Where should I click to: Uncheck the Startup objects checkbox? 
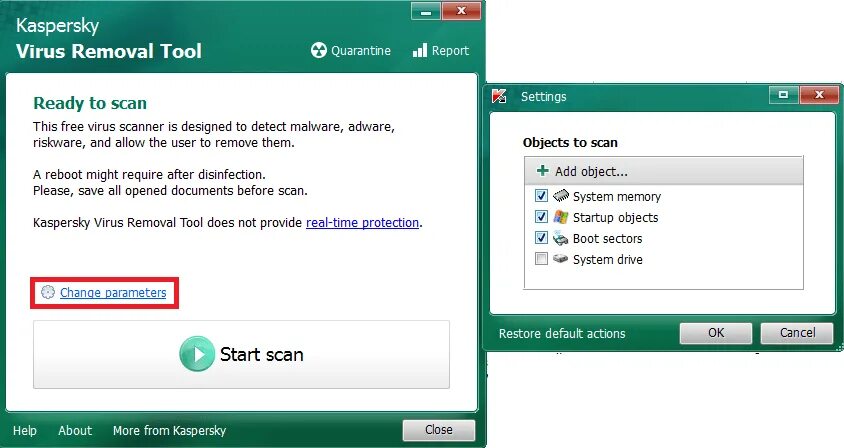[x=541, y=216]
